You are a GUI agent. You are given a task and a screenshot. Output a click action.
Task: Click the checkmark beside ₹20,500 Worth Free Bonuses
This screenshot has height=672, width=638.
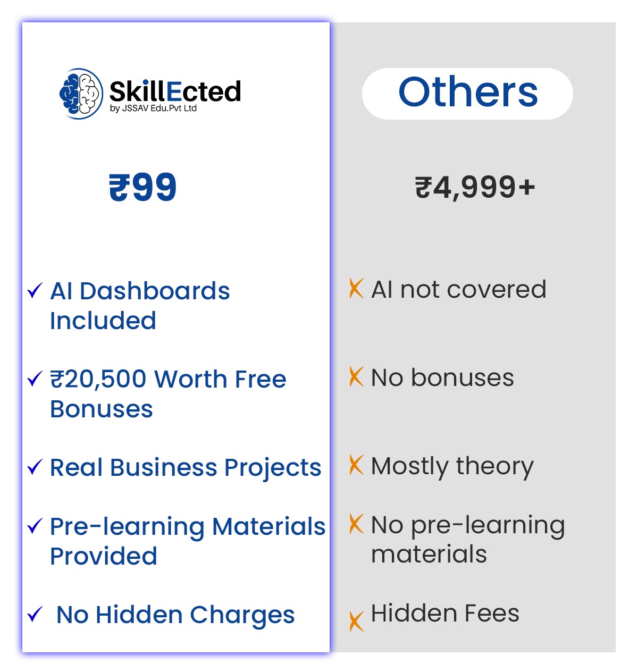pos(35,379)
